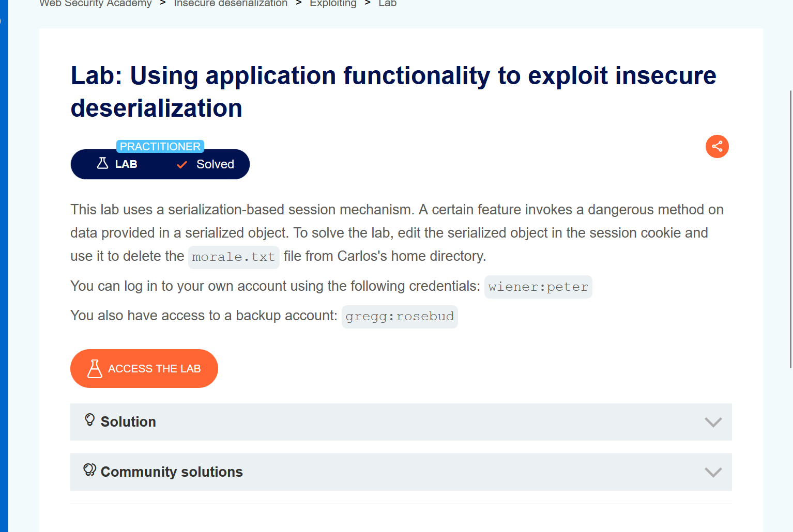Click the orange share icon
Viewport: 793px width, 532px height.
717,147
